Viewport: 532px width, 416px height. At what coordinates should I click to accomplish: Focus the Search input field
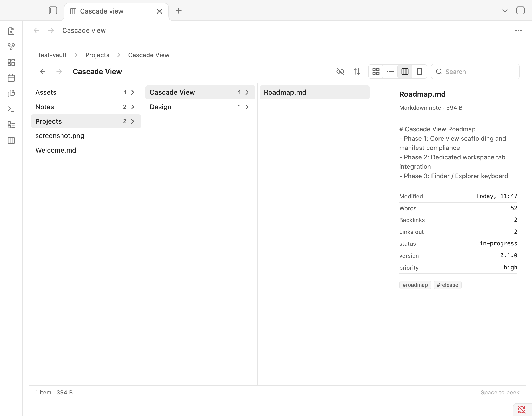(x=475, y=71)
